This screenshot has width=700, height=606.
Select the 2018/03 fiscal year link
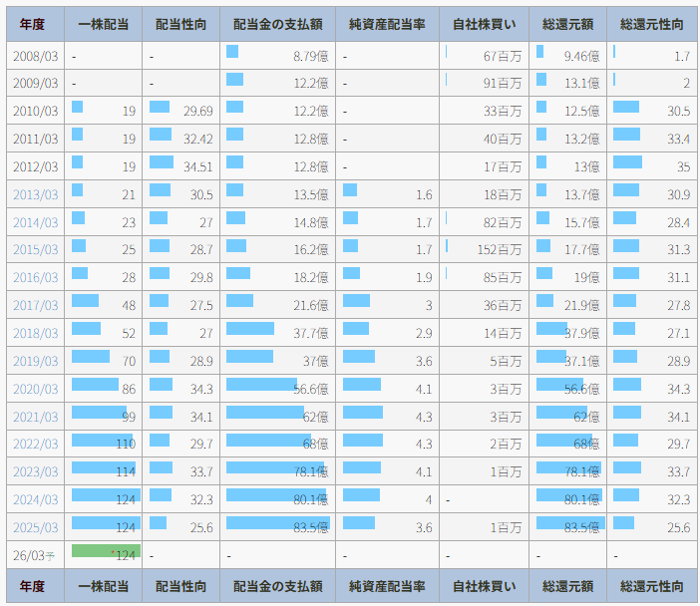pyautogui.click(x=35, y=334)
